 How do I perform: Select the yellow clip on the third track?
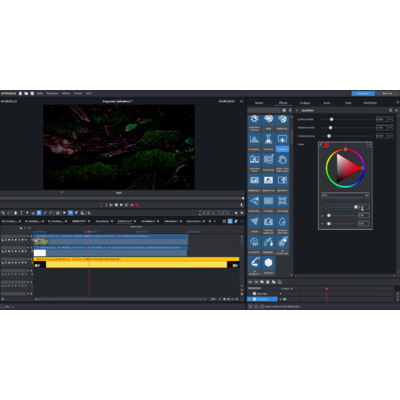point(136,263)
